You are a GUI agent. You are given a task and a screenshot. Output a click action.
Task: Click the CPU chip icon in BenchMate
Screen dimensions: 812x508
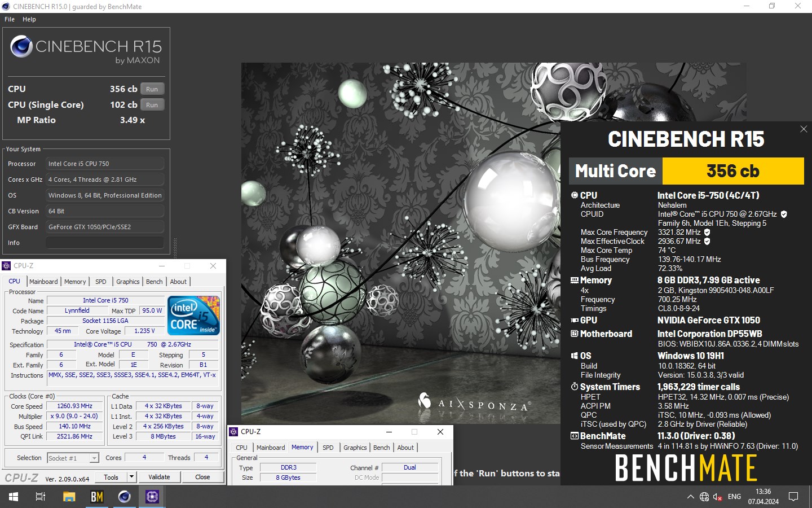tap(575, 195)
